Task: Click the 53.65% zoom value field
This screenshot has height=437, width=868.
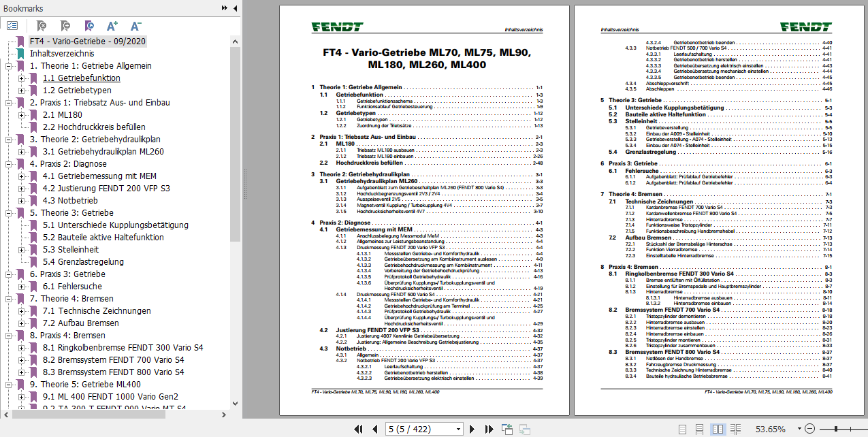Action: coord(769,429)
